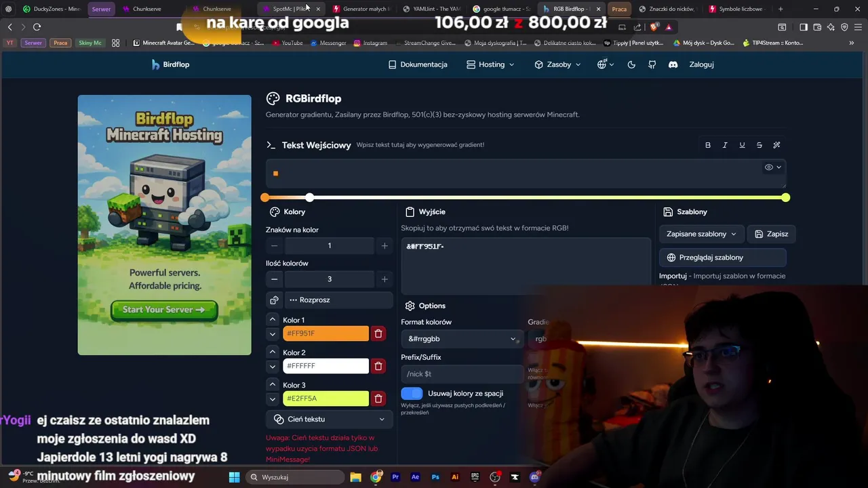
Task: Click taskbar Wyszukaj search box
Action: pyautogui.click(x=296, y=477)
